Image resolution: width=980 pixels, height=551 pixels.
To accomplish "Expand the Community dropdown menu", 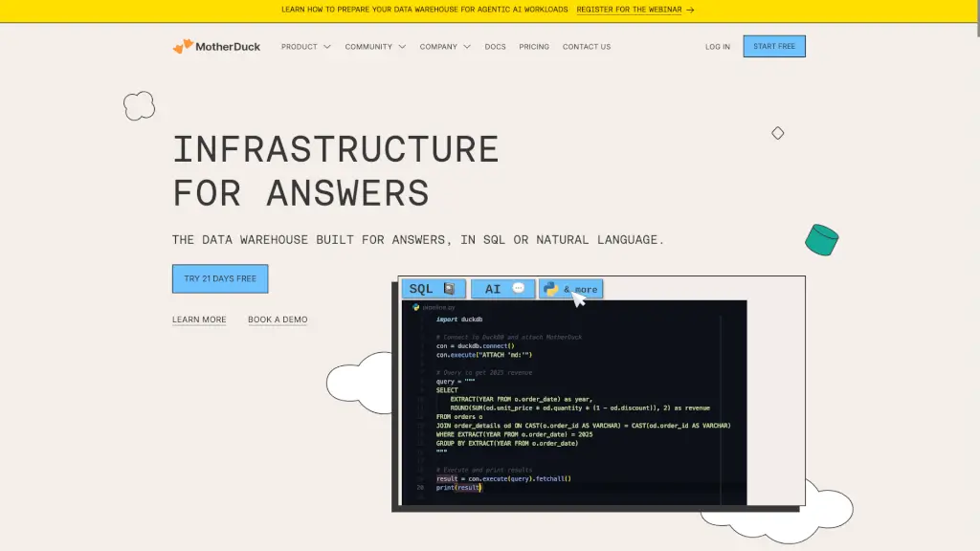I will tap(375, 47).
